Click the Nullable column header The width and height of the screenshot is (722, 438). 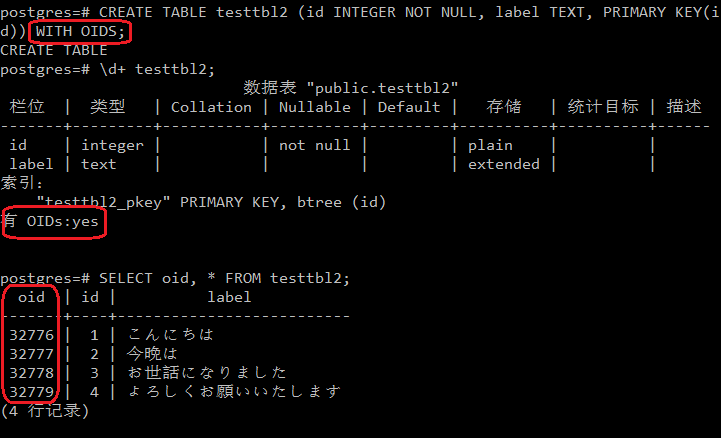(314, 107)
